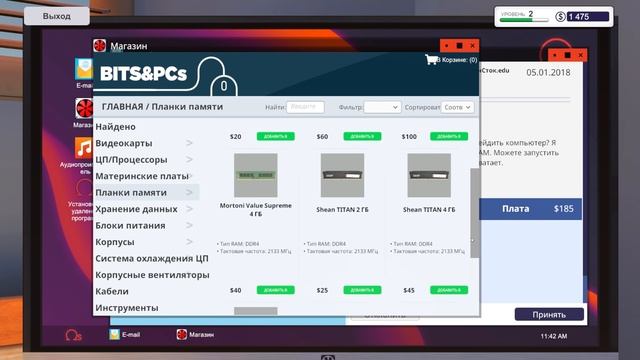This screenshot has width=640, height=360.
Task: Switch to Магазин in the taskbar
Action: [195, 335]
